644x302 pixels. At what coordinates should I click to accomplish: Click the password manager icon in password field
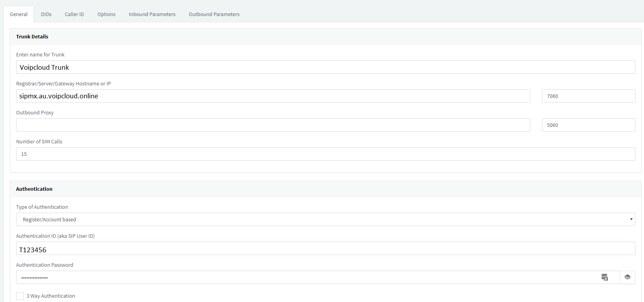[605, 277]
